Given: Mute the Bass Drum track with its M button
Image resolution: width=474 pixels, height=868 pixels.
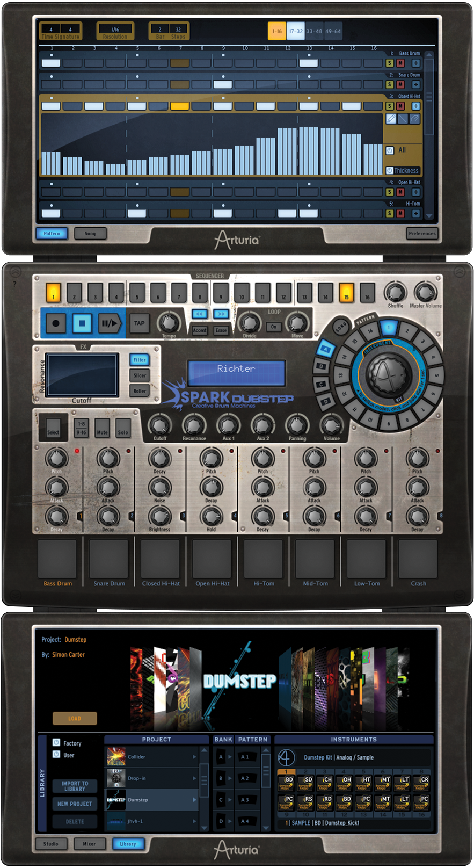Looking at the screenshot, I should (x=400, y=63).
